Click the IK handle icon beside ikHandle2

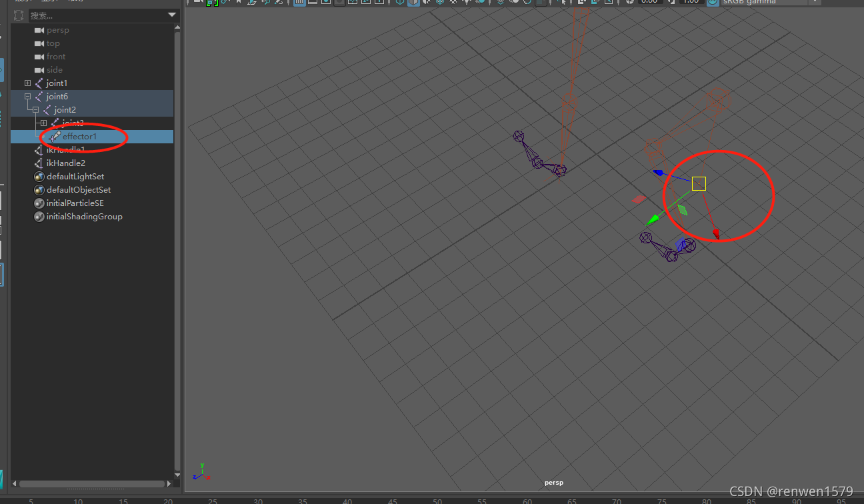pyautogui.click(x=39, y=163)
